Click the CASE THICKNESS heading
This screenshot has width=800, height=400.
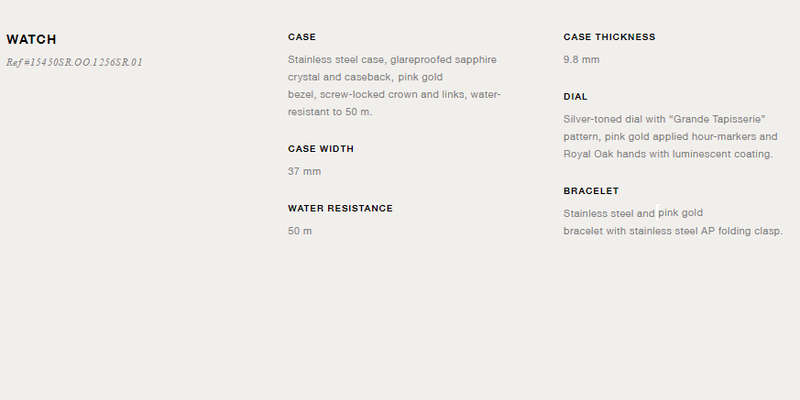610,37
